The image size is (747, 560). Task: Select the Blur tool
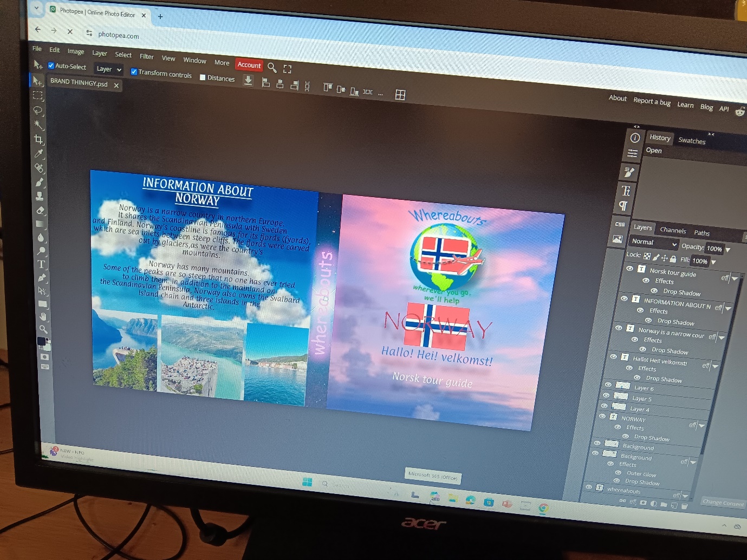point(41,237)
